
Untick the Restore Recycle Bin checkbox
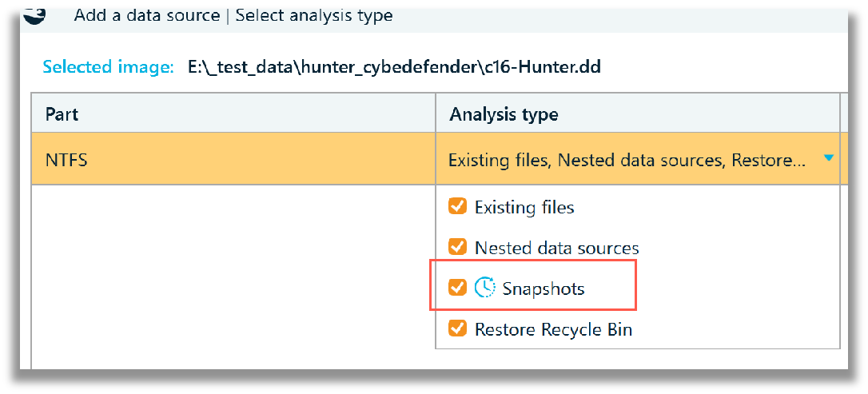point(457,328)
